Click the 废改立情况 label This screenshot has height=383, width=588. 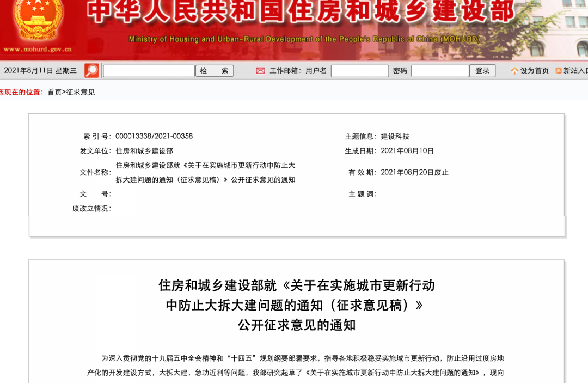pos(92,209)
